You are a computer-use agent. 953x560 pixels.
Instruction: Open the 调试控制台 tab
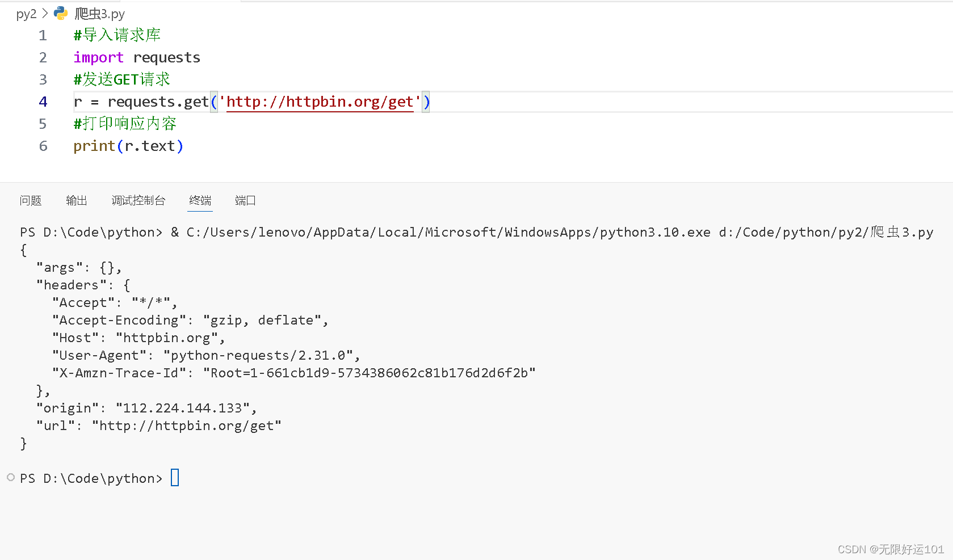(x=138, y=200)
